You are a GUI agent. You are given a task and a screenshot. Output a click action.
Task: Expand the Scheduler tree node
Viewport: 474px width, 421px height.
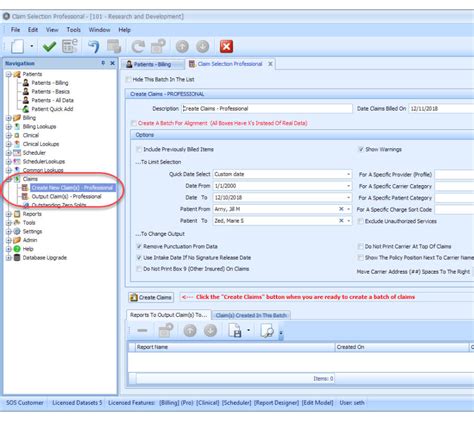[9, 153]
